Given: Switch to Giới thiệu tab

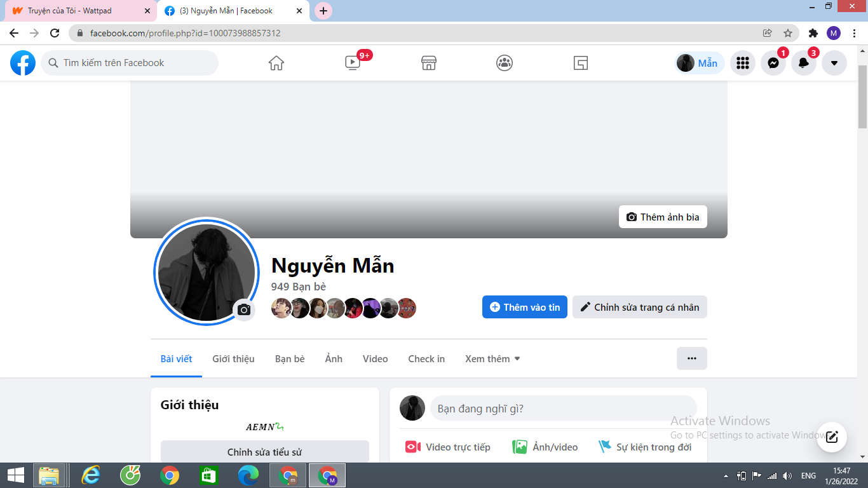Looking at the screenshot, I should coord(233,359).
